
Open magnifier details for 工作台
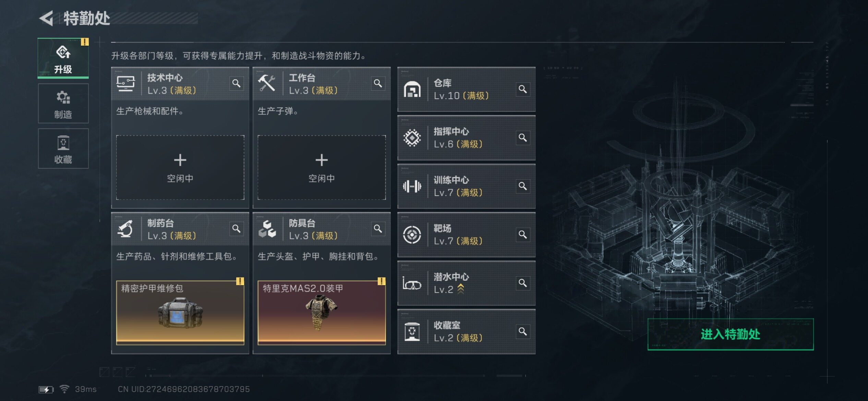[x=378, y=83]
